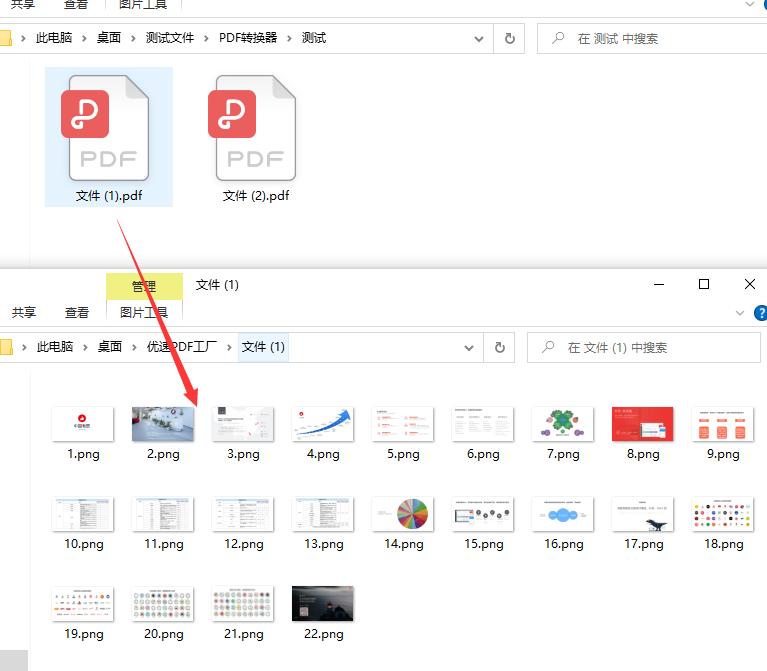Select the 文件 (1).pdf file icon

coord(109,128)
